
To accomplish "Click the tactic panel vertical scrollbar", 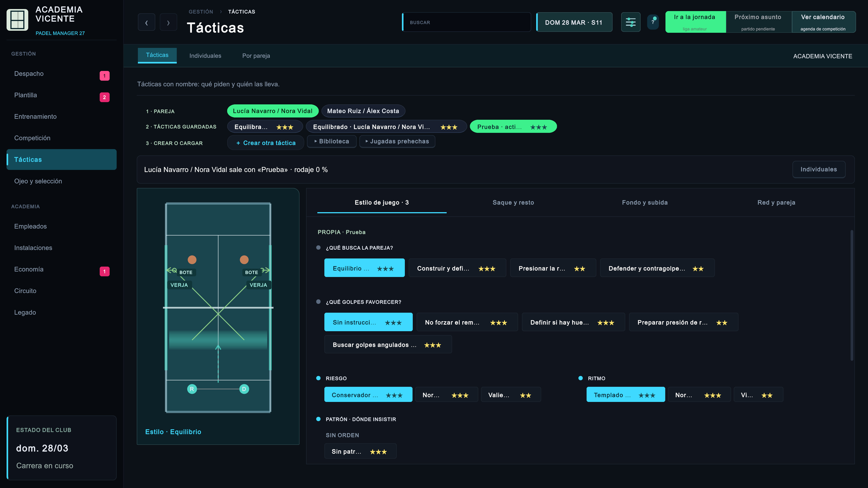I will (x=852, y=296).
